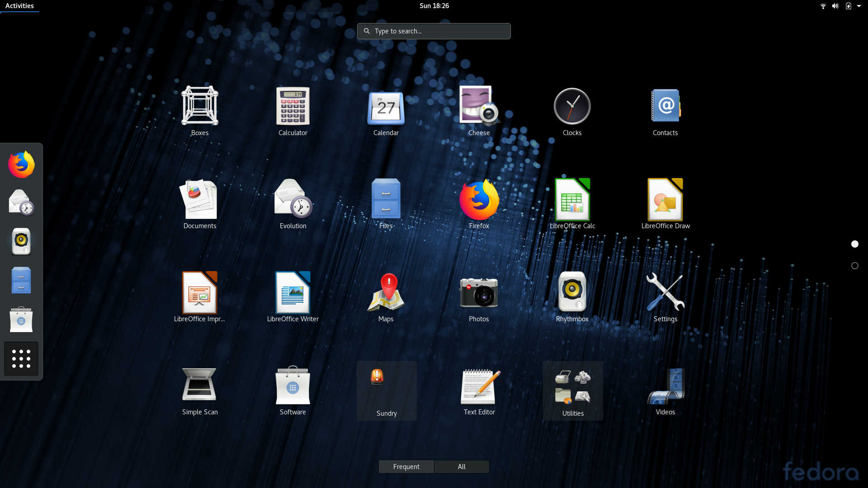This screenshot has width=868, height=488.
Task: Click Firefox in the dash sidebar
Action: 21,164
